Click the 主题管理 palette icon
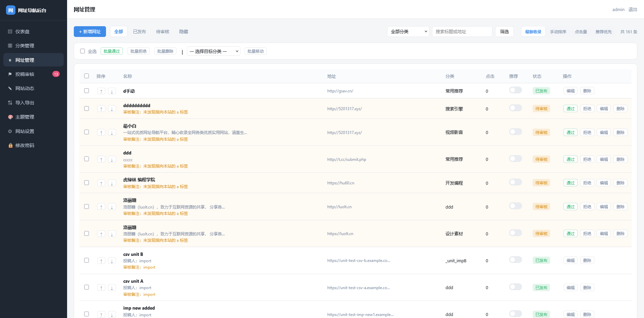644x318 pixels. point(10,117)
